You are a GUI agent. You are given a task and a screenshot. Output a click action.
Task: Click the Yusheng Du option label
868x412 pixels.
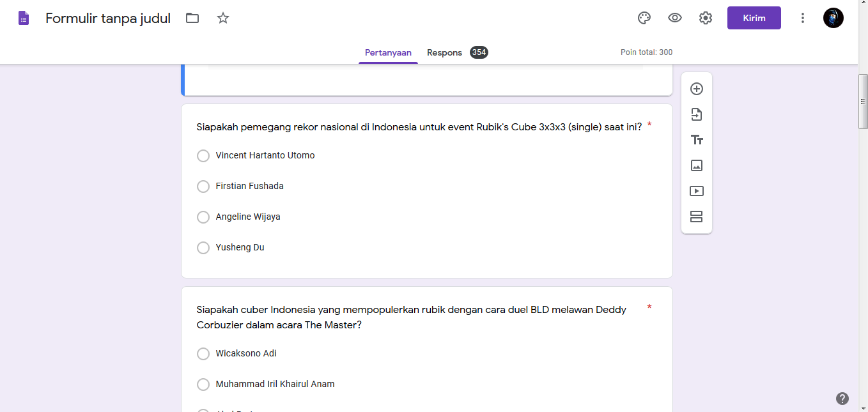click(x=240, y=247)
